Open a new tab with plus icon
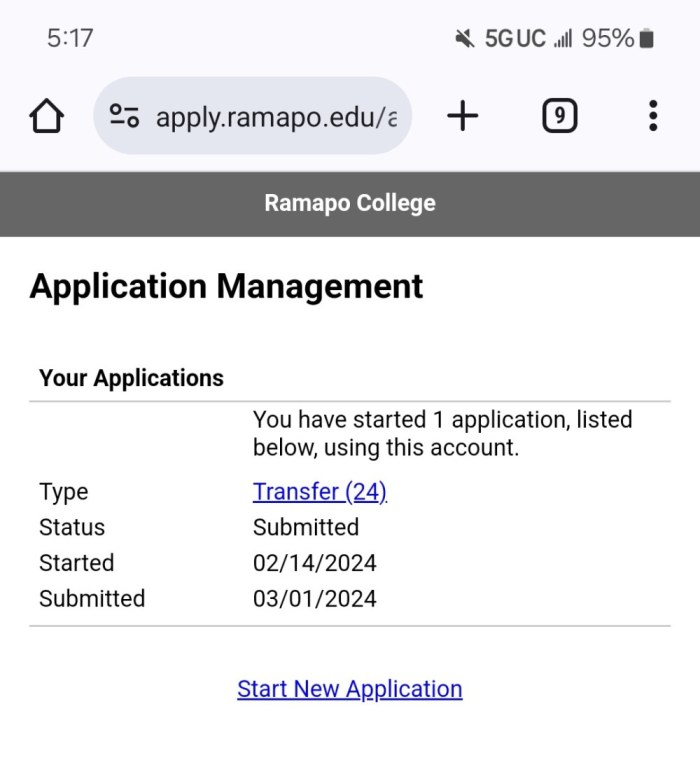 pos(463,116)
